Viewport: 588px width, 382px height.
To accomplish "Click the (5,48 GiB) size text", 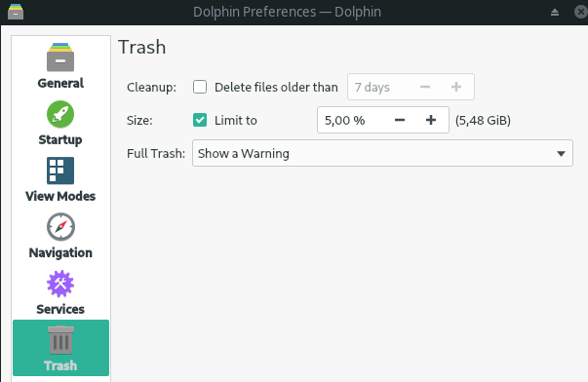I will pos(483,120).
